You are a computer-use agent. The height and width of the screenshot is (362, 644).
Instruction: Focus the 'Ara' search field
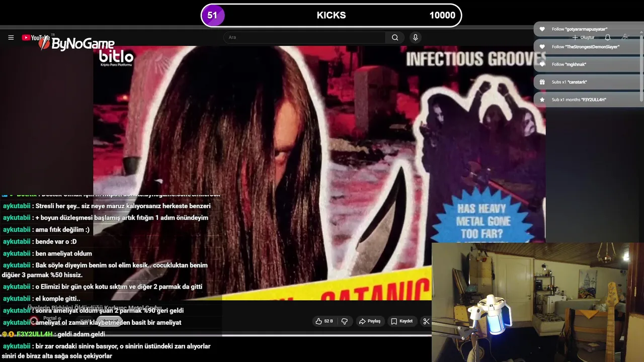305,37
